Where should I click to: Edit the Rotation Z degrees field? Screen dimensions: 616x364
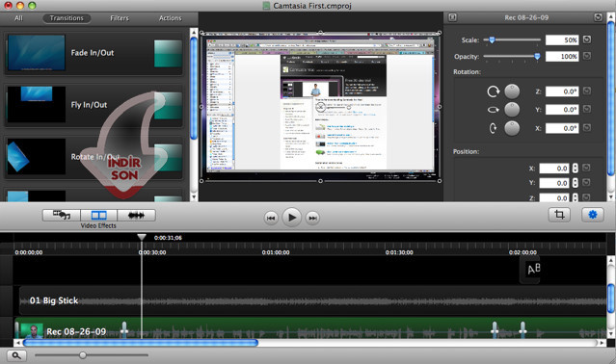[x=562, y=91]
